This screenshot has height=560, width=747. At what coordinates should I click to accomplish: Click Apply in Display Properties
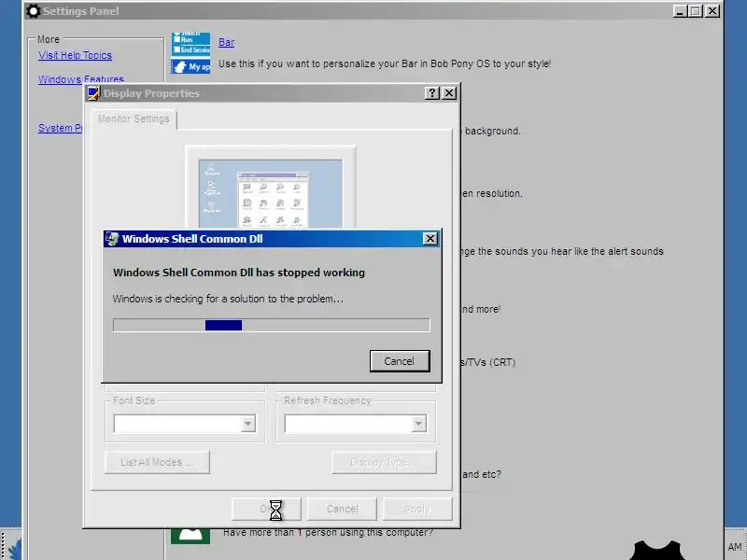(417, 509)
